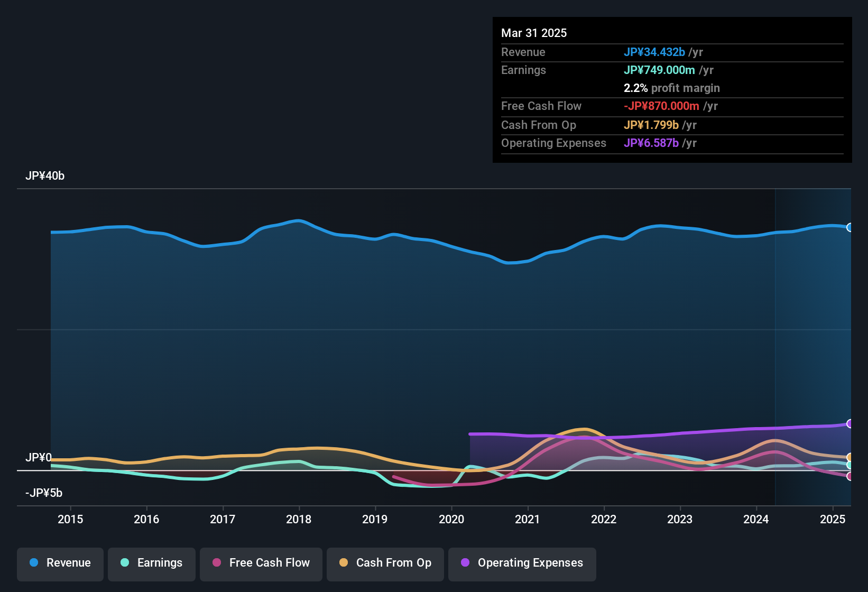This screenshot has height=592, width=868.
Task: Click the 2020 x-axis label
Action: pos(451,519)
